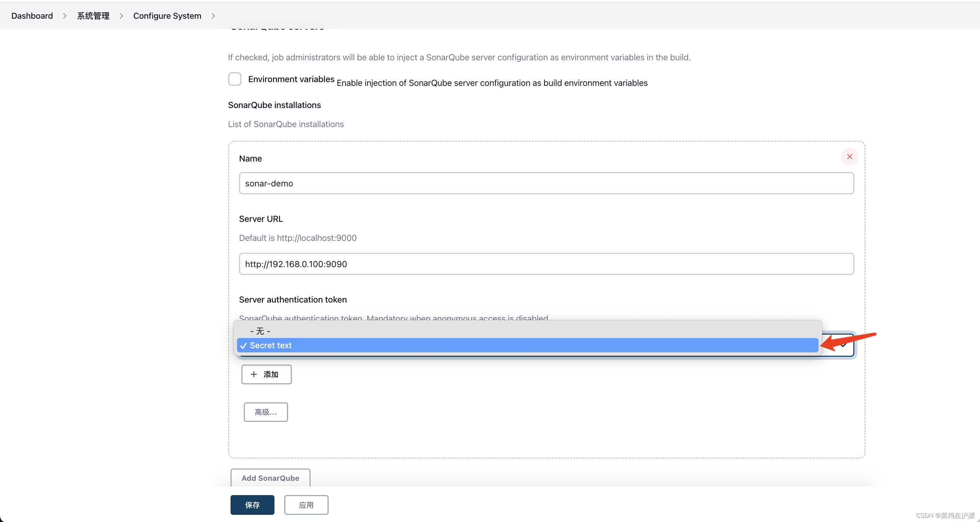Open 系统管理 from the breadcrumb
Image resolution: width=980 pixels, height=522 pixels.
pos(93,16)
